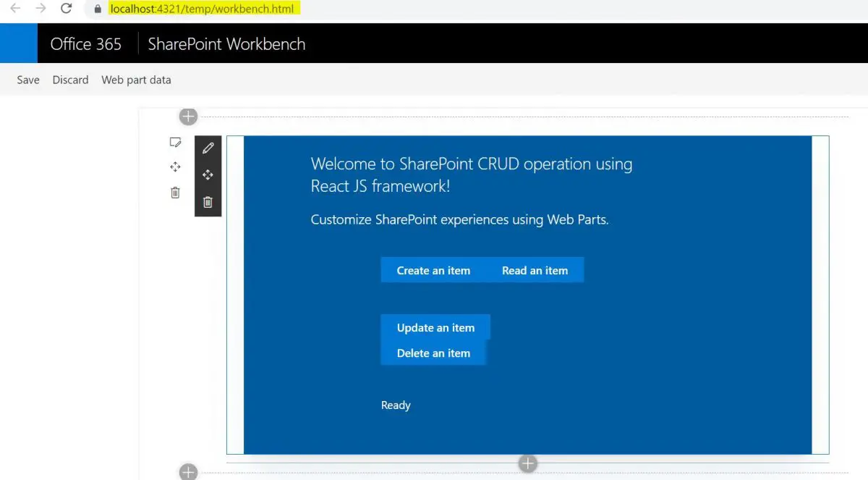Open Web part data
The image size is (868, 480).
click(136, 80)
